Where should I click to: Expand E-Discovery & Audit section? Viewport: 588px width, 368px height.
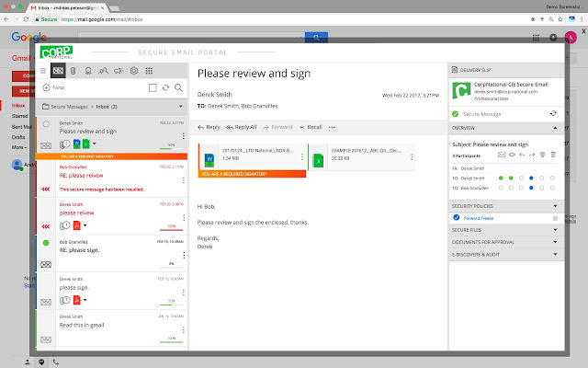(x=555, y=254)
